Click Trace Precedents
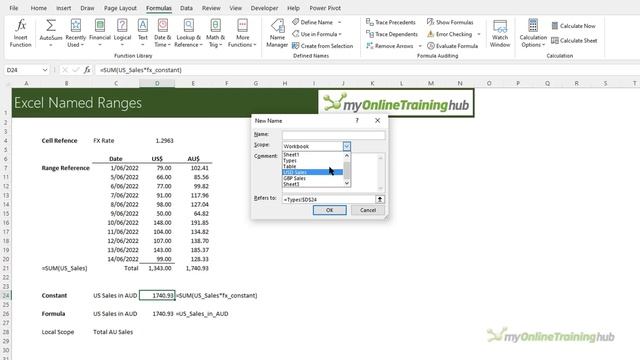 click(x=391, y=22)
